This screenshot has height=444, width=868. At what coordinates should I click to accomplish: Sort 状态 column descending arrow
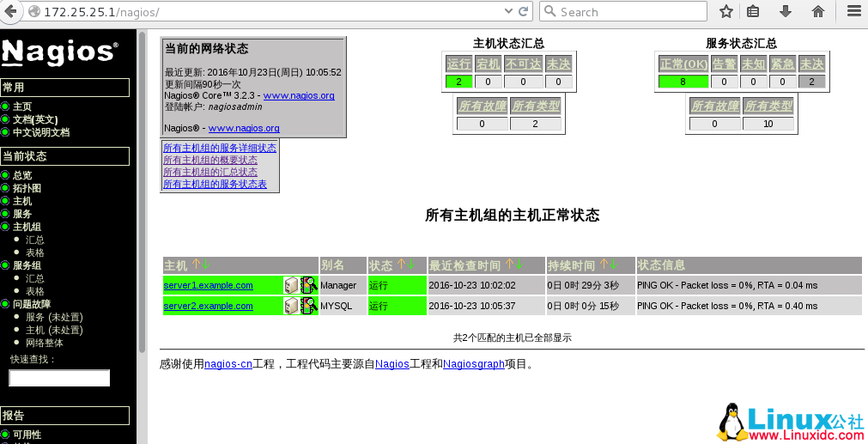click(x=410, y=265)
